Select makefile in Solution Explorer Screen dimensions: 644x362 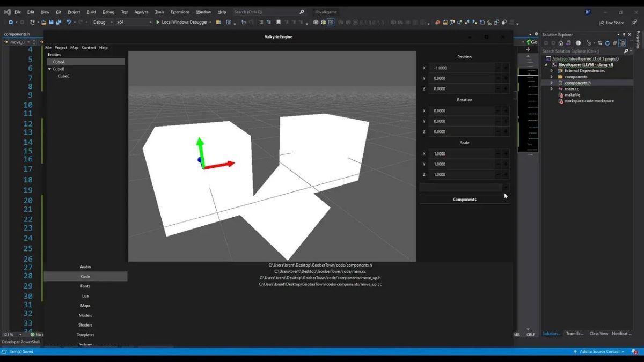click(572, 95)
